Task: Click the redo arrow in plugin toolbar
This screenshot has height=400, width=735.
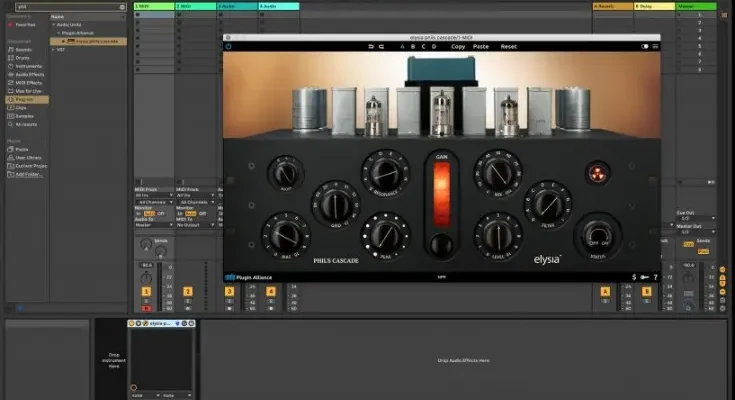Action: point(380,46)
